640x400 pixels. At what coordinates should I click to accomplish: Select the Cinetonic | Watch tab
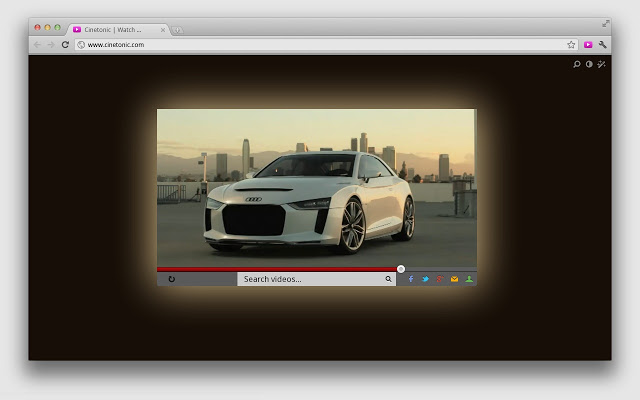(x=118, y=29)
